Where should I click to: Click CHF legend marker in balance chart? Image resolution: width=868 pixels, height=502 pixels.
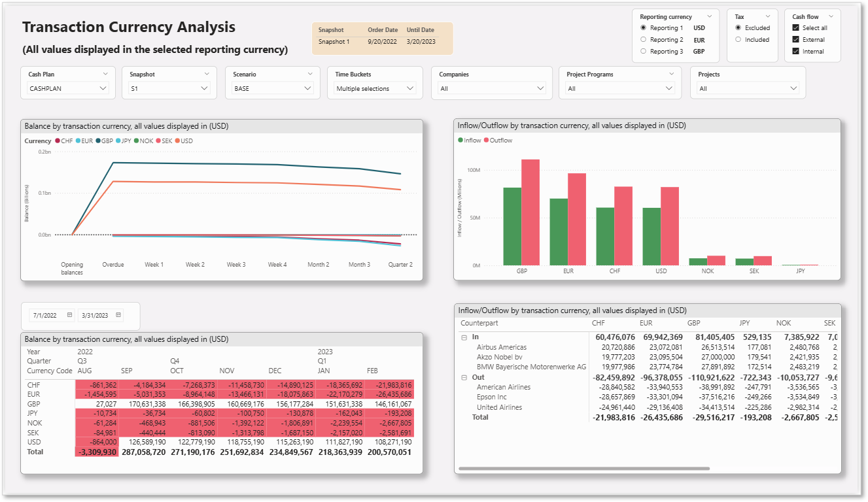pyautogui.click(x=58, y=141)
